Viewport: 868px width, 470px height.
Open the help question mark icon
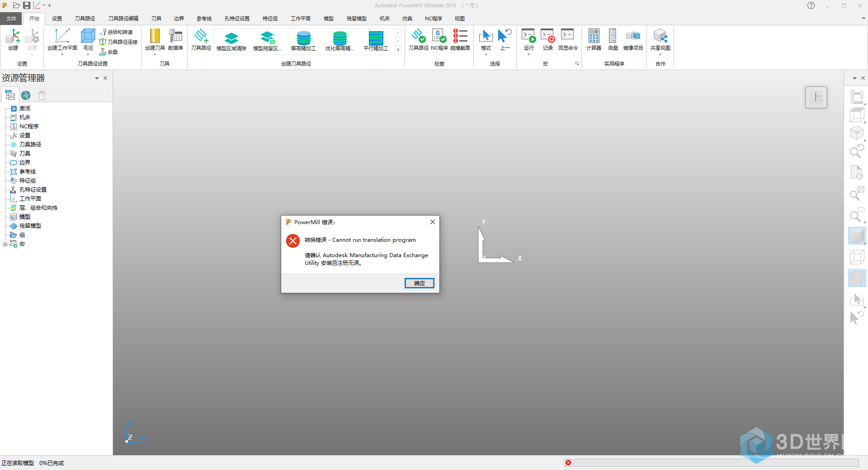811,5
